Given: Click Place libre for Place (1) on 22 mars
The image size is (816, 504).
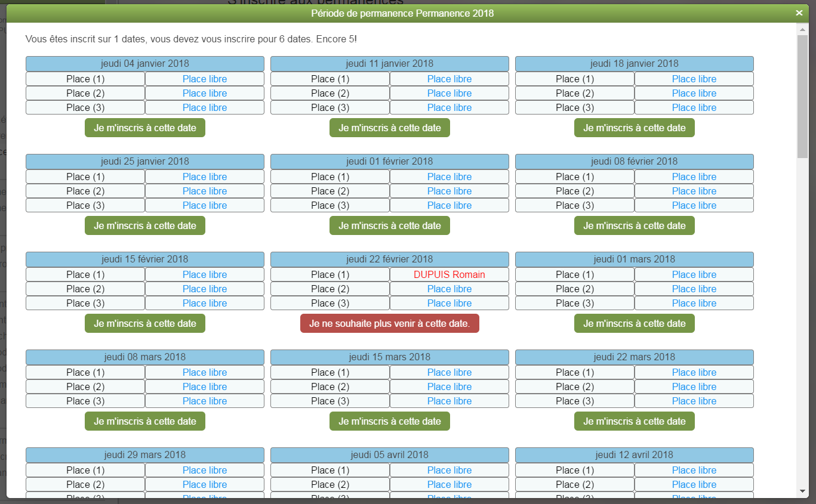Looking at the screenshot, I should point(694,372).
